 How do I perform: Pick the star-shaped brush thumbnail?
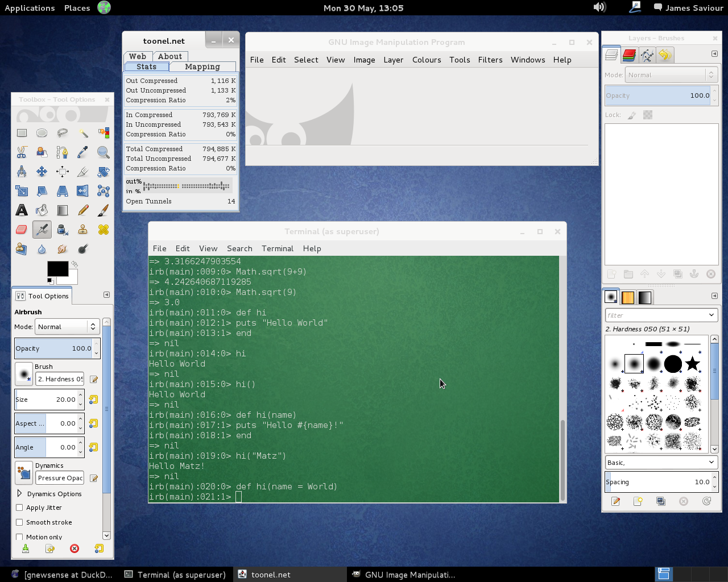692,364
